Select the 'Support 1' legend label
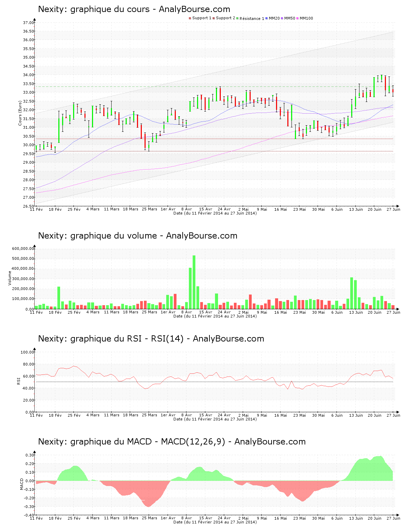The image size is (412, 532). (x=202, y=18)
